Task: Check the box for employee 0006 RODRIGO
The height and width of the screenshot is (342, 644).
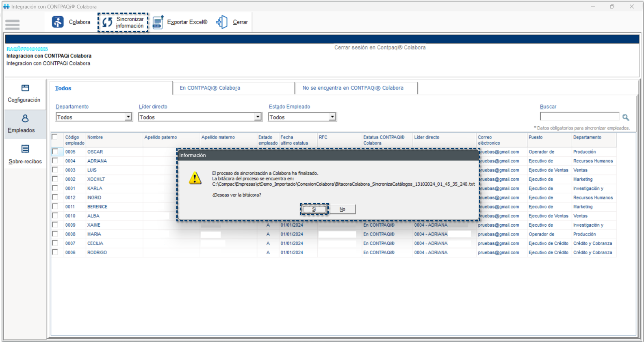Action: (55, 252)
